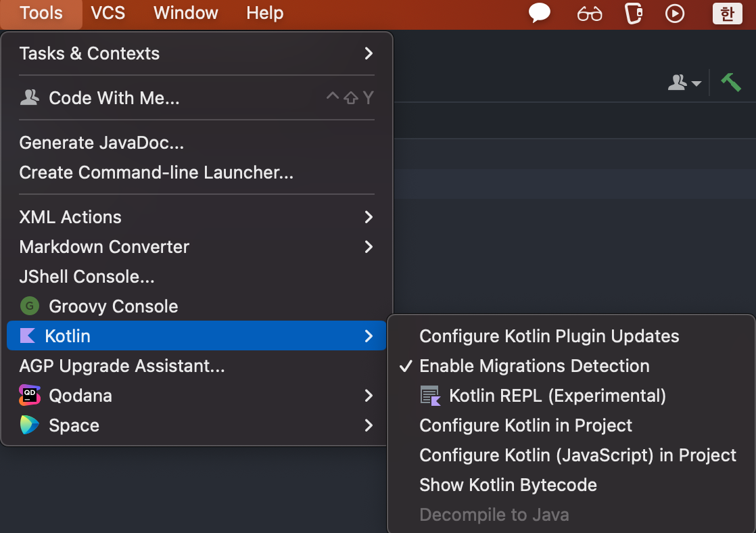Select Configure Kotlin in Project
The width and height of the screenshot is (756, 533).
571,425
